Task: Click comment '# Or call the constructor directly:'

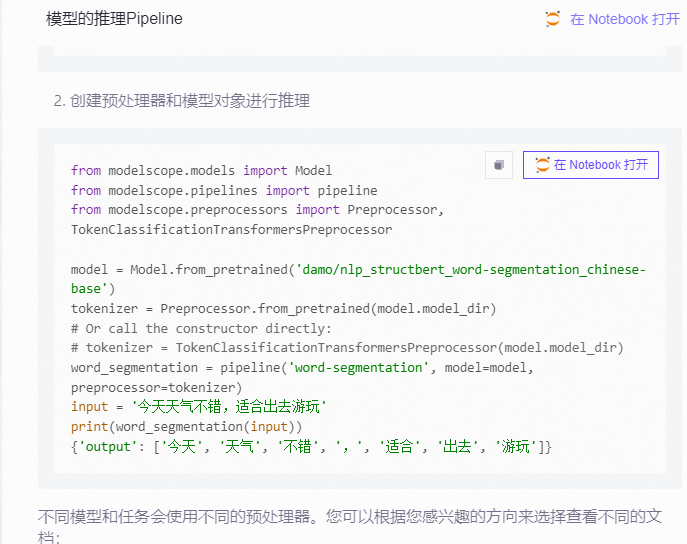Action: point(202,329)
